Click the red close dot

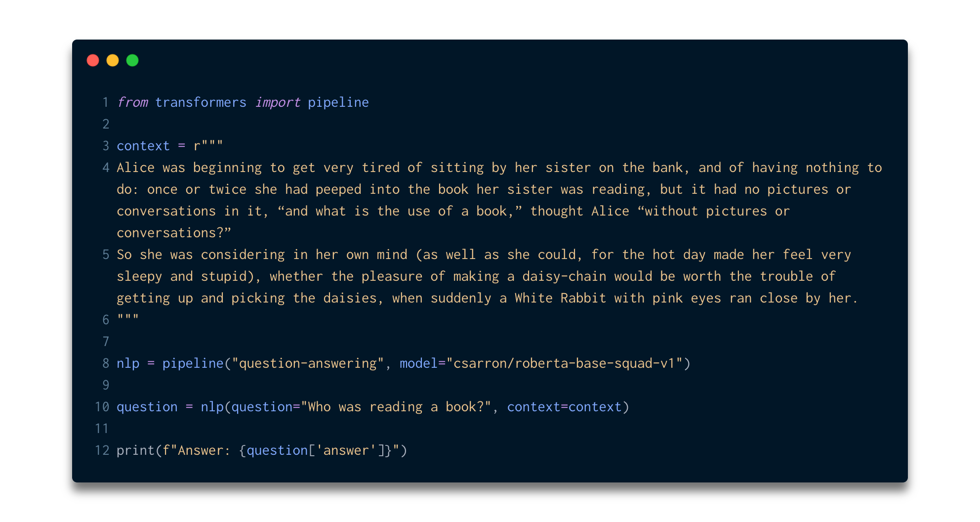pyautogui.click(x=93, y=60)
